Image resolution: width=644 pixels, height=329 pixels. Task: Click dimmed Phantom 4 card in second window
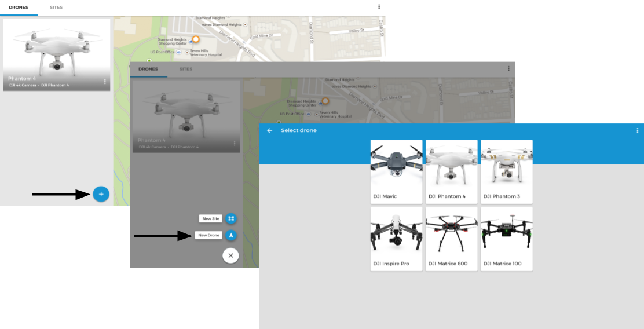pos(186,116)
